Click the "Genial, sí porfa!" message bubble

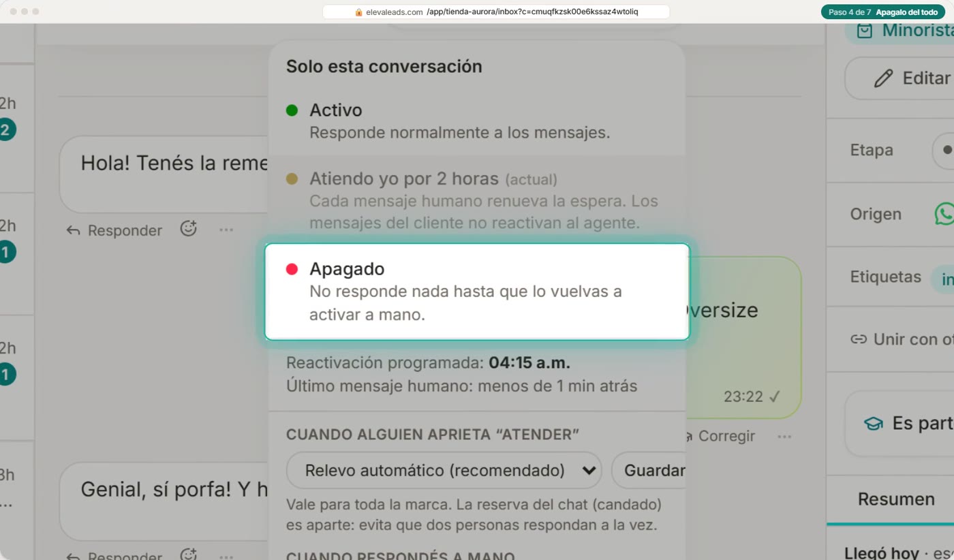click(164, 501)
